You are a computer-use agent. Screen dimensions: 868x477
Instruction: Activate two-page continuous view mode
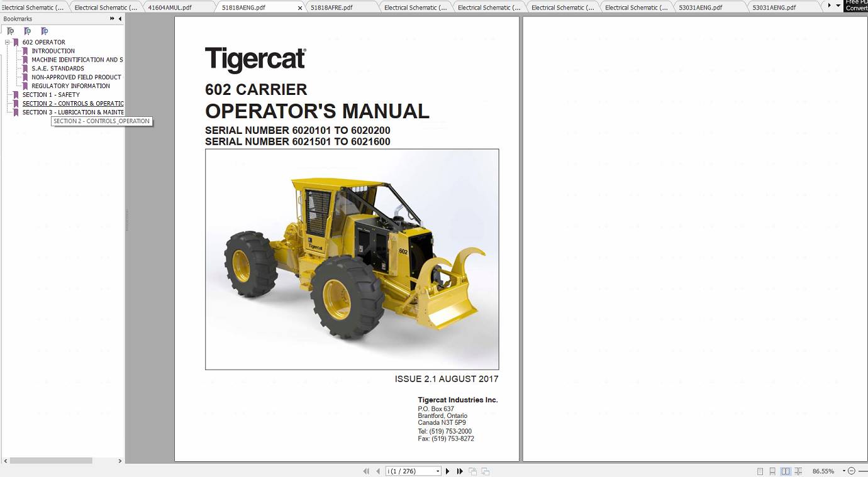pos(798,471)
